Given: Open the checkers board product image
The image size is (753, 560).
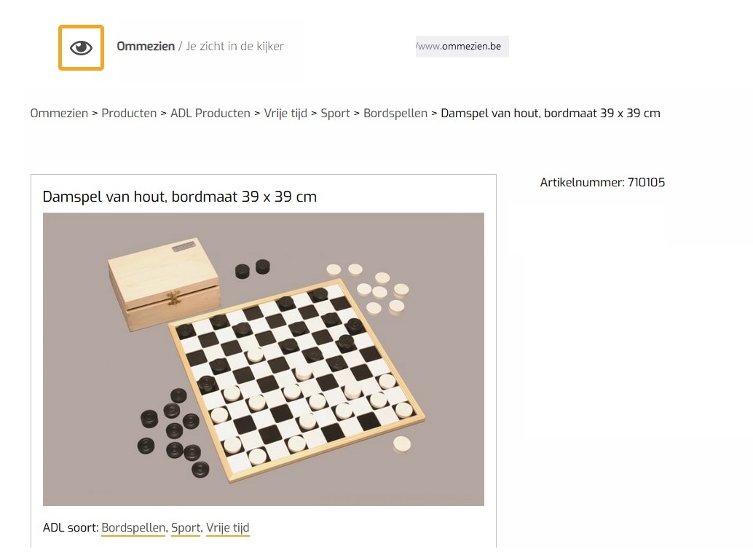Looking at the screenshot, I should click(263, 359).
